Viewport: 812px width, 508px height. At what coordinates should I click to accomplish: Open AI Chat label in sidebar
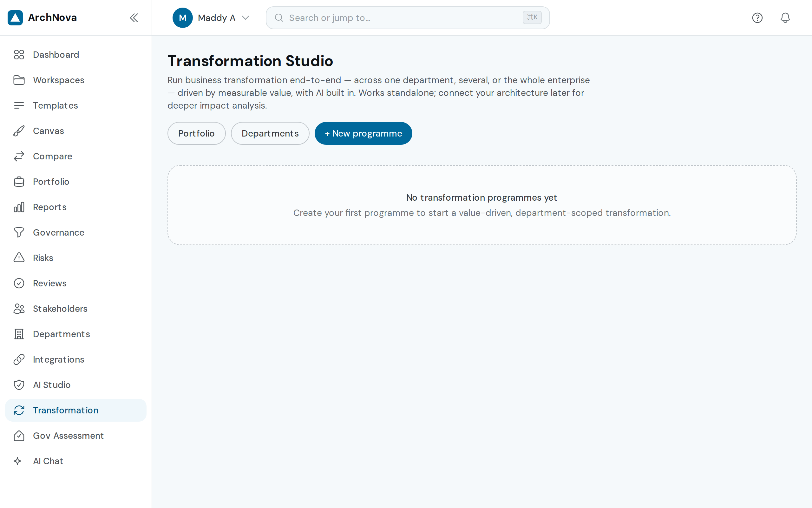coord(48,461)
